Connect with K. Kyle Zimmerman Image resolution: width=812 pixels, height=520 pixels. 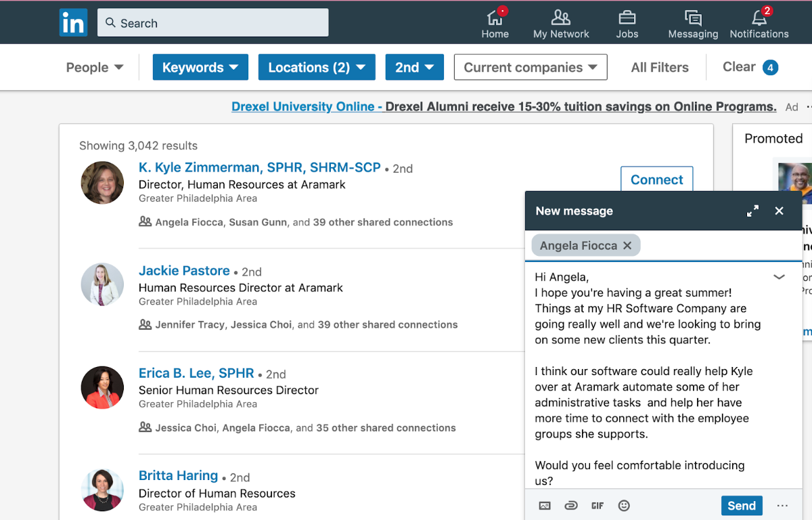pos(657,179)
